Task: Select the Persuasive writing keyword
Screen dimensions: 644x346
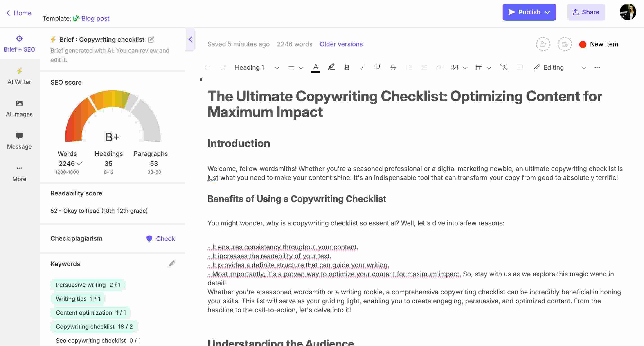Action: tap(88, 285)
